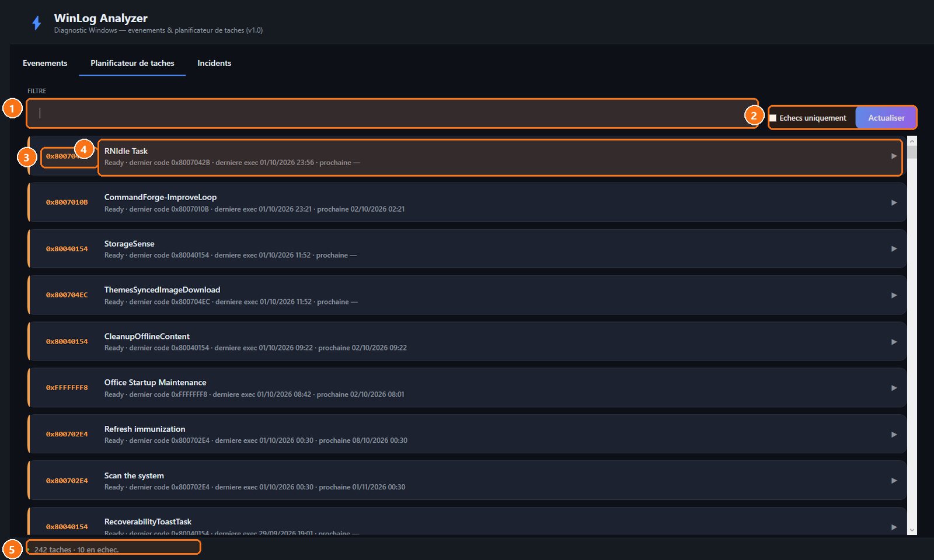Focus the Filtre text input field
This screenshot has width=934, height=560.
(392, 113)
